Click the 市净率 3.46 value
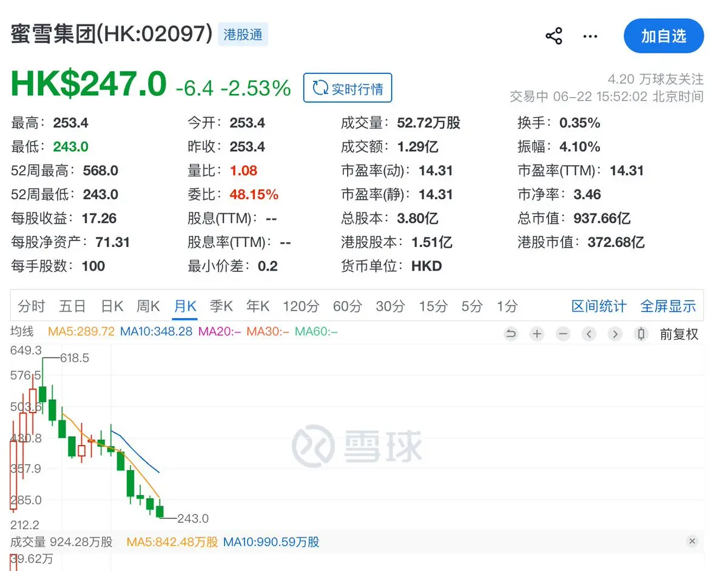 coord(587,195)
